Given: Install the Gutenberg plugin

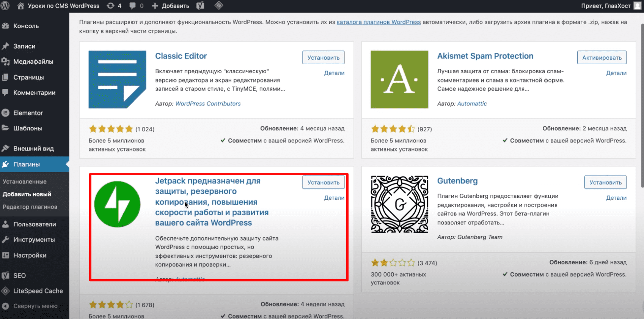Looking at the screenshot, I should click(x=605, y=183).
